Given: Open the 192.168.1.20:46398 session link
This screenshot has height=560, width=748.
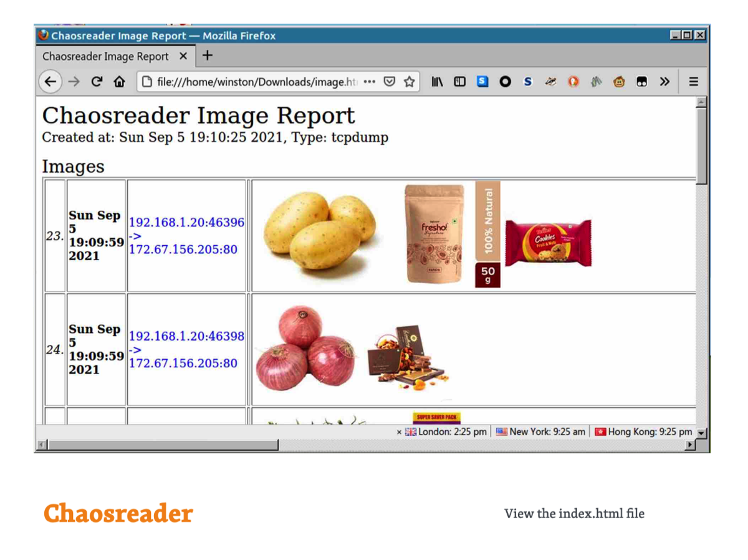Looking at the screenshot, I should 186,337.
